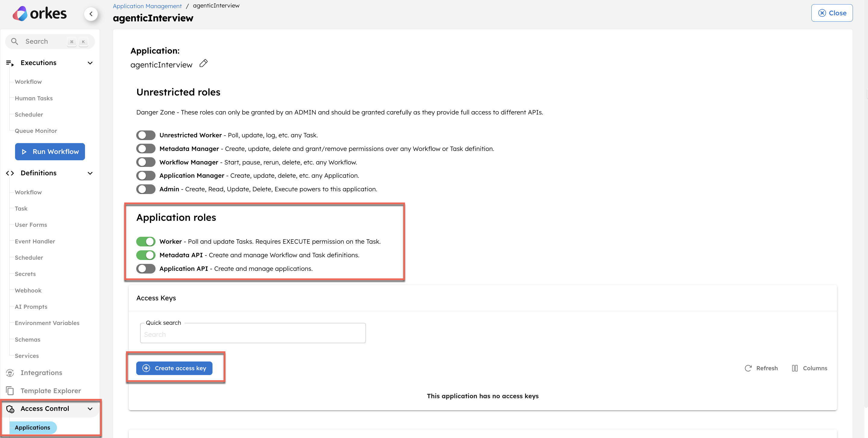868x438 pixels.
Task: Open Task under Definitions
Action: [x=21, y=209]
